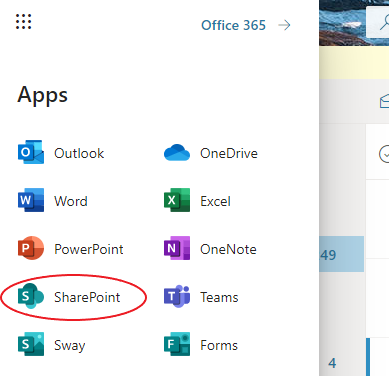The image size is (389, 376).
Task: Close the app launcher waffle menu
Action: 24,22
